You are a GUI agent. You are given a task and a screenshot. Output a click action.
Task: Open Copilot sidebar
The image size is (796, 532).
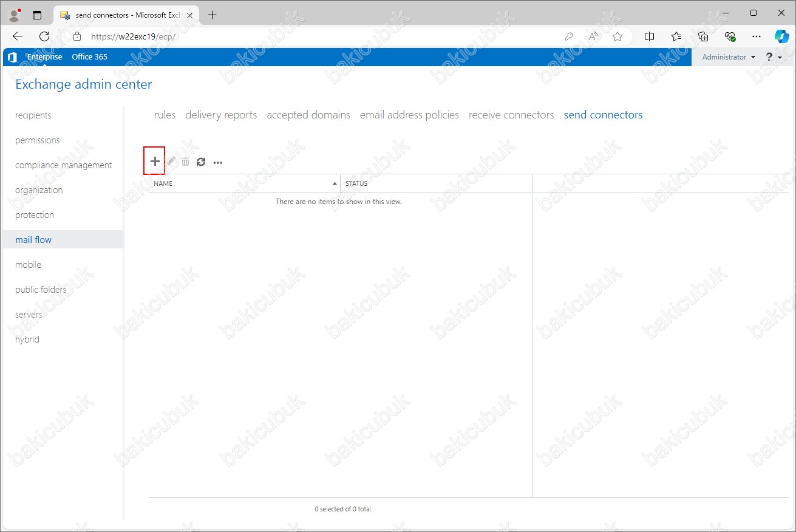tap(781, 36)
